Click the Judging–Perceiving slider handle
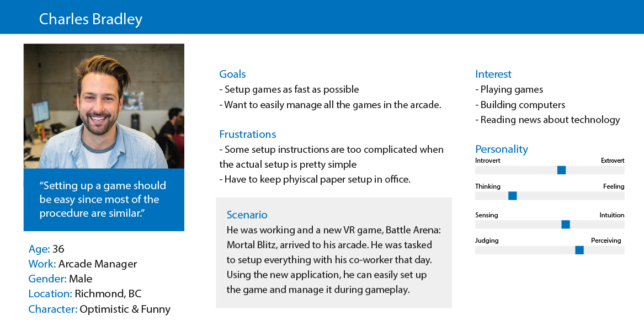 pos(579,250)
